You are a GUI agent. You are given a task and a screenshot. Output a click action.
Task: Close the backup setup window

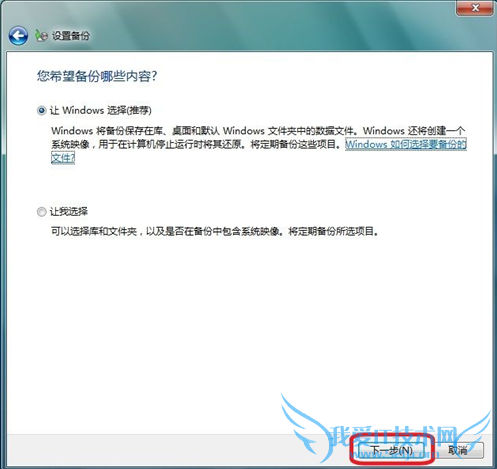point(475,7)
